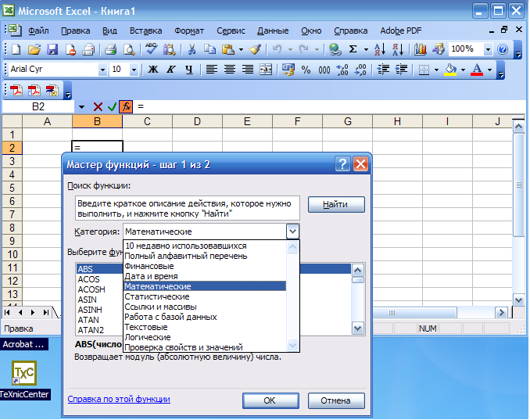Open Print Preview with the magnifier page icon
The image size is (530, 420).
point(129,50)
